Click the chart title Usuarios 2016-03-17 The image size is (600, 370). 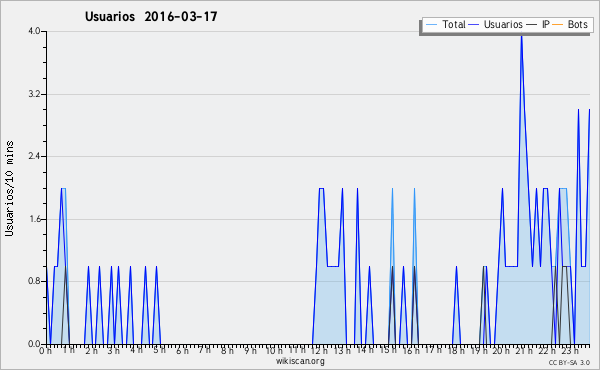(151, 16)
